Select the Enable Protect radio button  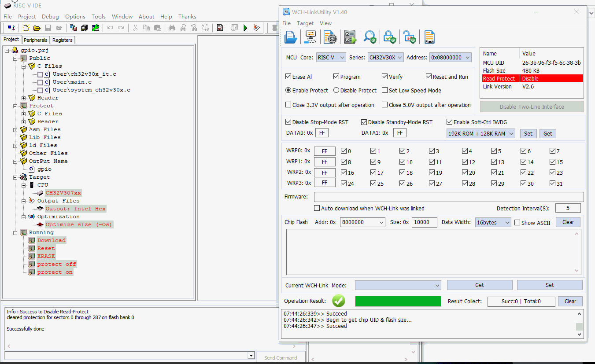click(288, 90)
